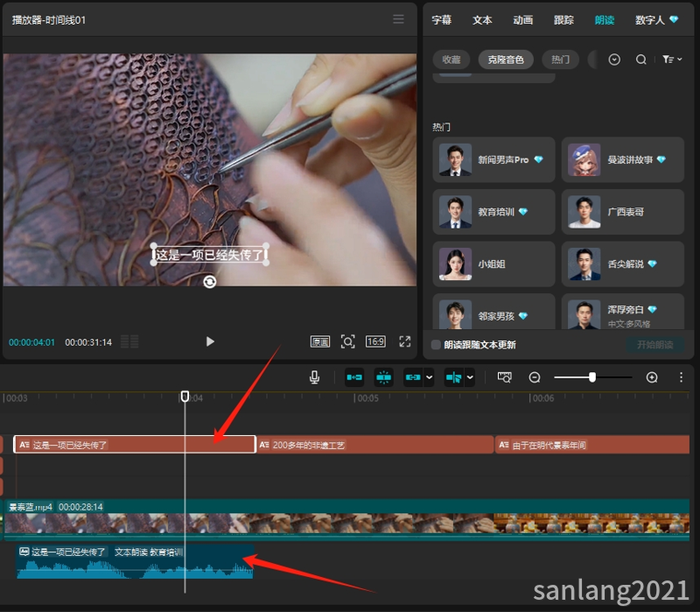Viewport: 700px width, 612px height.
Task: Click the zoom in timeline magnifier icon
Action: coord(652,377)
